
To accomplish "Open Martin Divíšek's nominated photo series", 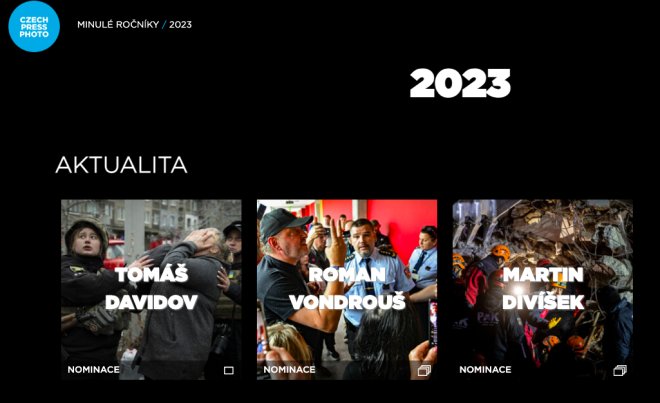I will tap(543, 289).
